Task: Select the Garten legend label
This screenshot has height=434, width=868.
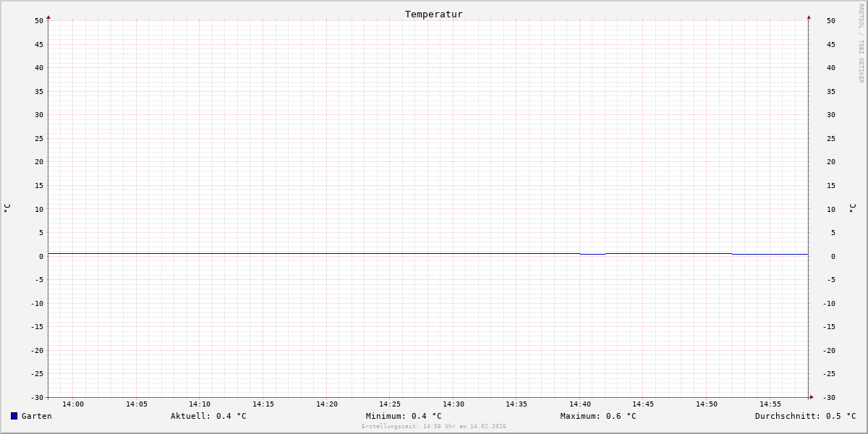Action: pos(37,416)
